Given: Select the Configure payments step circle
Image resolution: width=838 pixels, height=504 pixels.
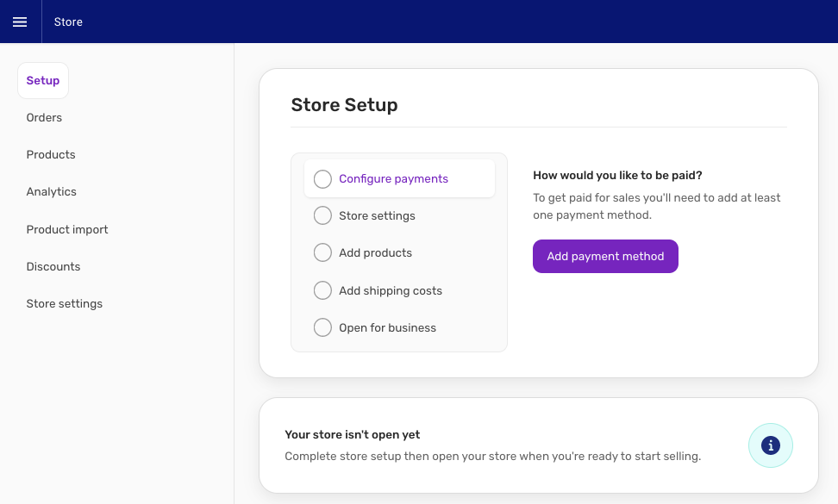Looking at the screenshot, I should click(x=322, y=179).
